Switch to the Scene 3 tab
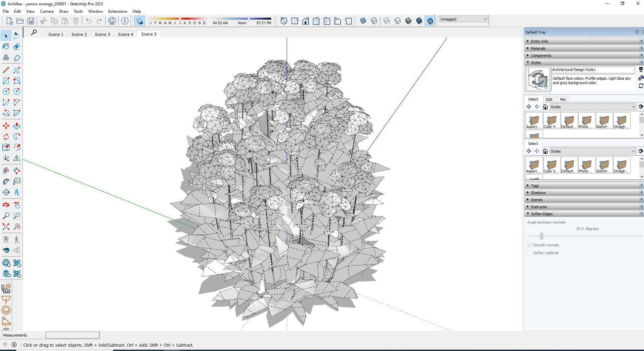Screen dimensions: 644x351 point(102,34)
